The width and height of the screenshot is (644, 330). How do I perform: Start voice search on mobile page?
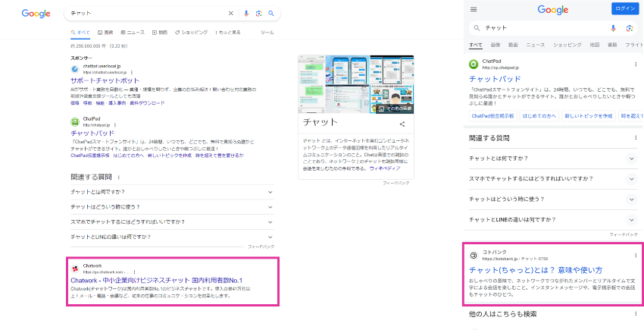point(613,28)
